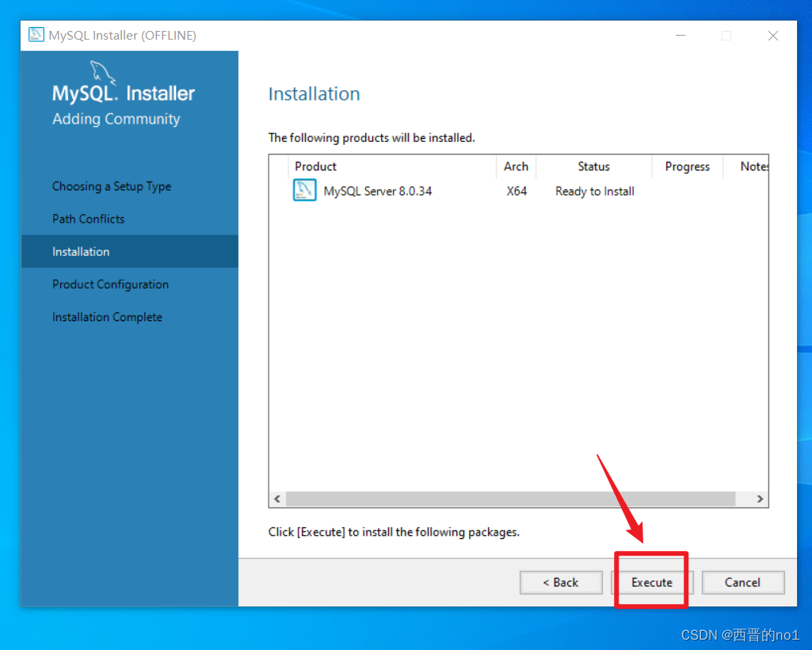This screenshot has height=650, width=812.
Task: Click the MySQL Server product icon
Action: tap(304, 190)
